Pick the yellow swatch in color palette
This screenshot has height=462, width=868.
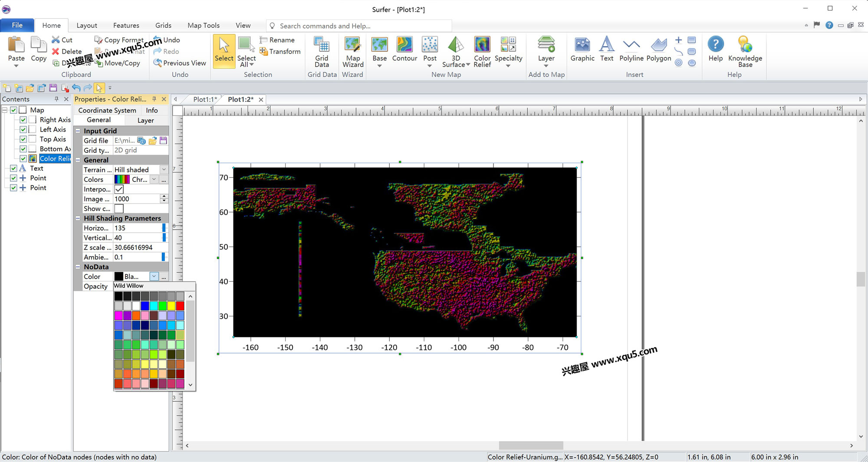[171, 306]
